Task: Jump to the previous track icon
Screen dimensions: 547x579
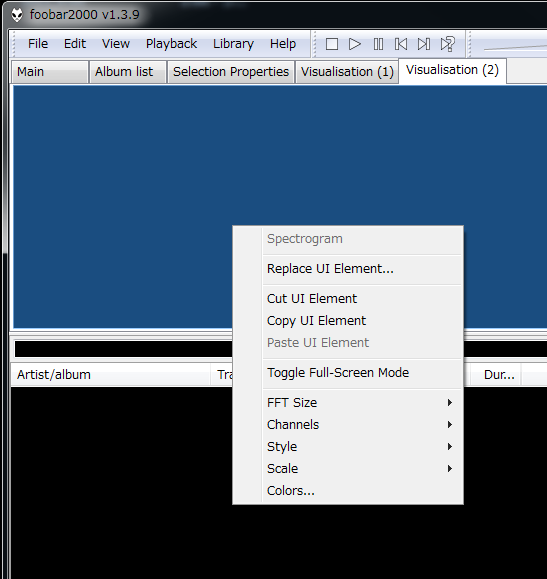Action: 401,44
